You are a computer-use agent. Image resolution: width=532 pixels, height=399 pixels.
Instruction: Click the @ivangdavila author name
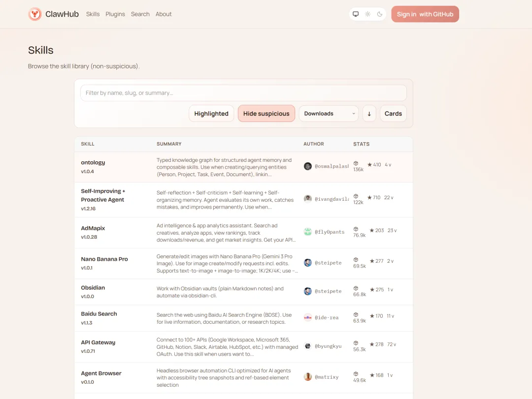pos(332,199)
